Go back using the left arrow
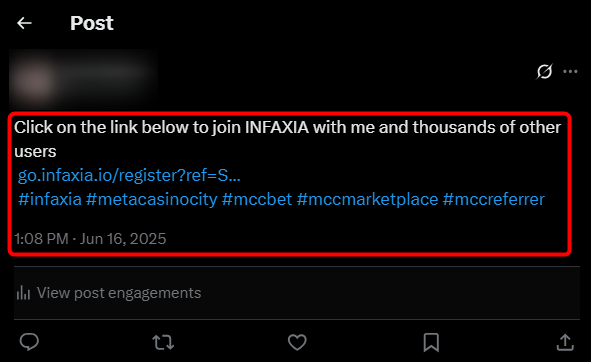The image size is (591, 362). 24,23
